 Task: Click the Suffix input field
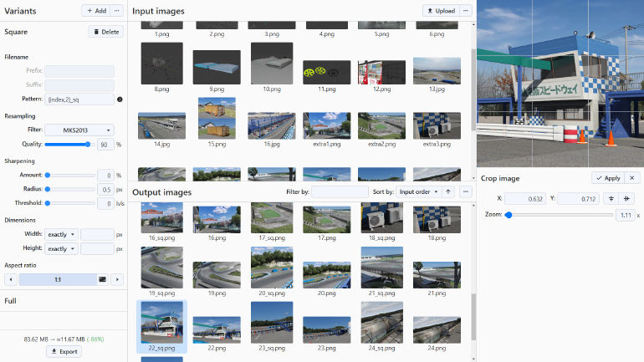[79, 85]
